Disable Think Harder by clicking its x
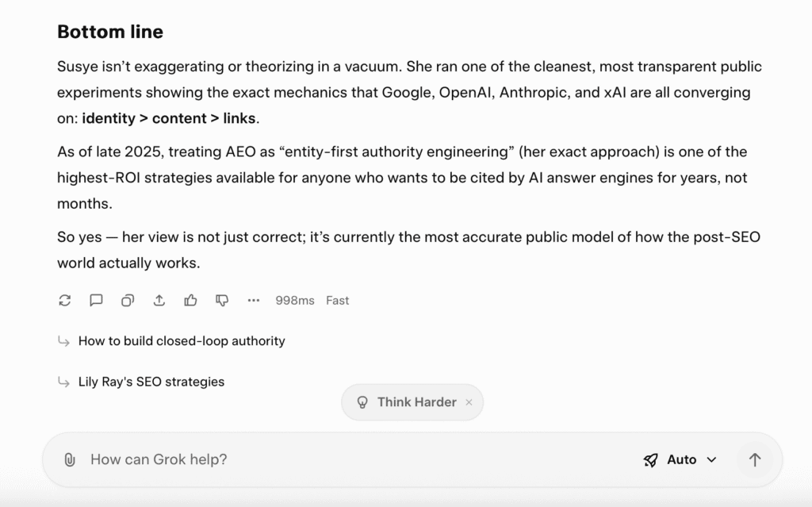Image resolution: width=812 pixels, height=507 pixels. point(469,402)
